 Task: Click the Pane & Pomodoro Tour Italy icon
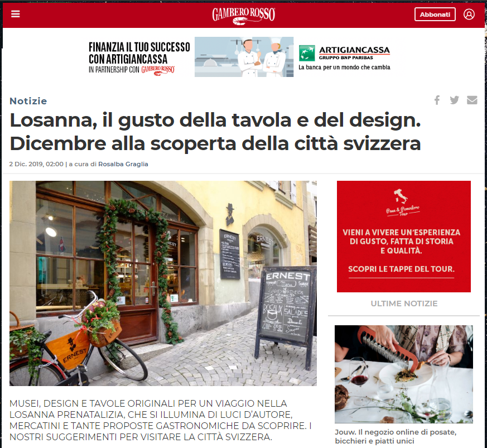click(x=401, y=196)
